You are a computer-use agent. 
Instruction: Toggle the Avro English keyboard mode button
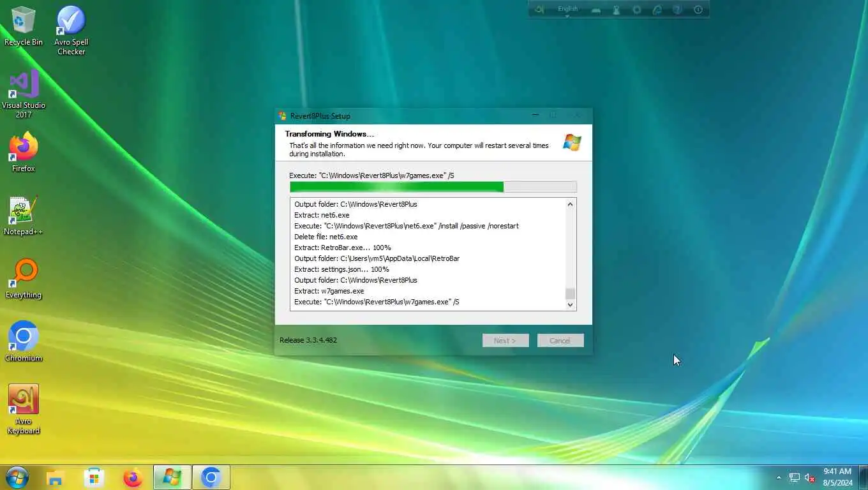567,10
